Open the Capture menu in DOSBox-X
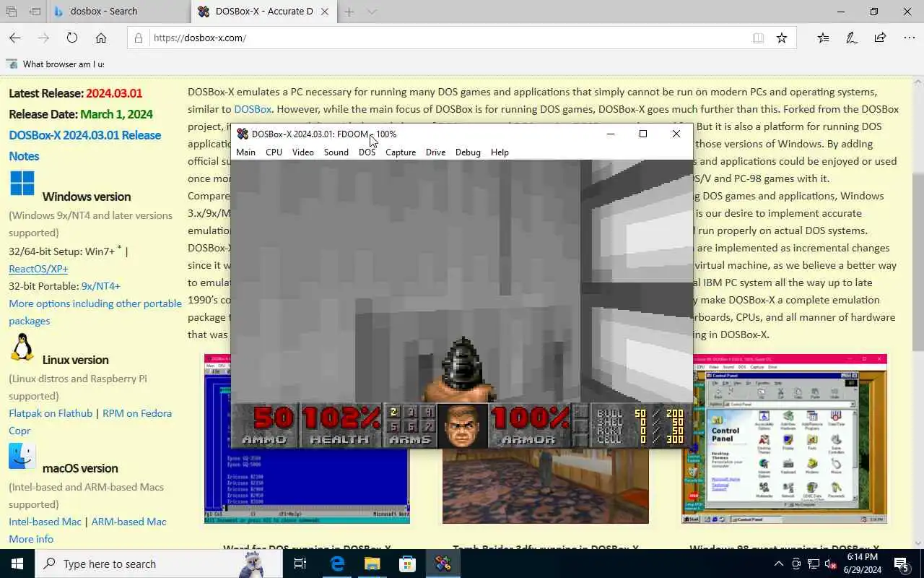This screenshot has height=578, width=924. pyautogui.click(x=401, y=152)
